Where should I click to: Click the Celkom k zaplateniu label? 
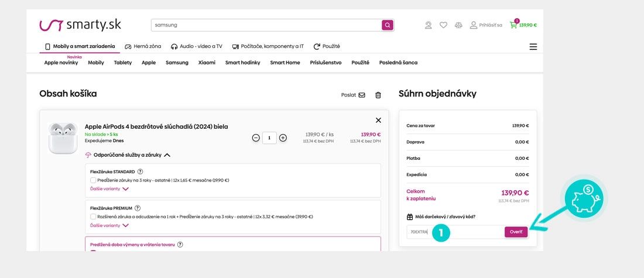421,195
